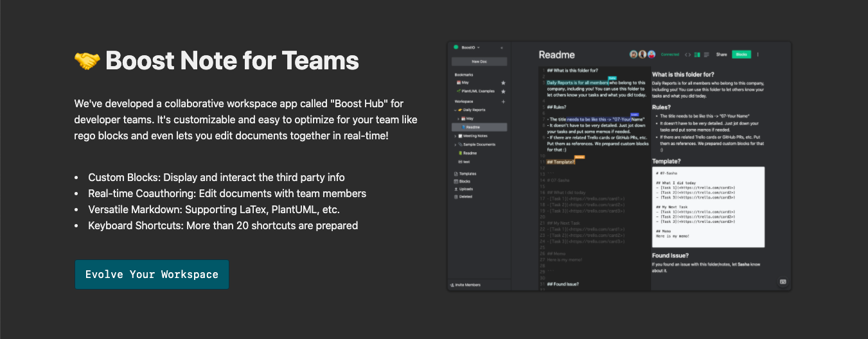Open Deleted in the preview sidebar
This screenshot has height=339, width=868.
(x=463, y=196)
